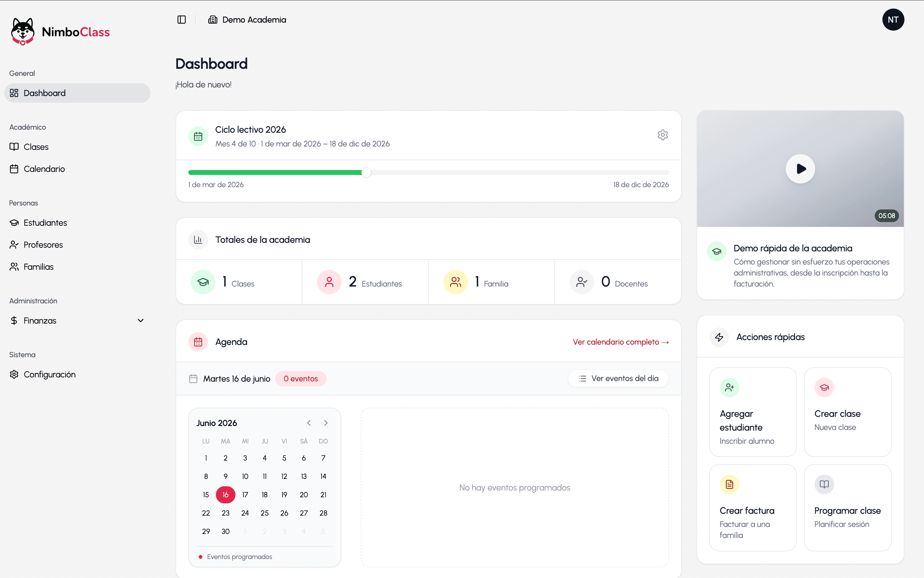
Task: Click '18 de dic de 2026' end label
Action: pos(641,185)
